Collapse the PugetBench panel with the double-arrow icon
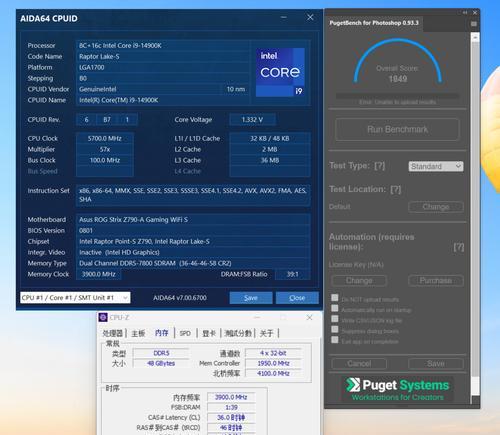500x435 pixels. click(x=465, y=13)
